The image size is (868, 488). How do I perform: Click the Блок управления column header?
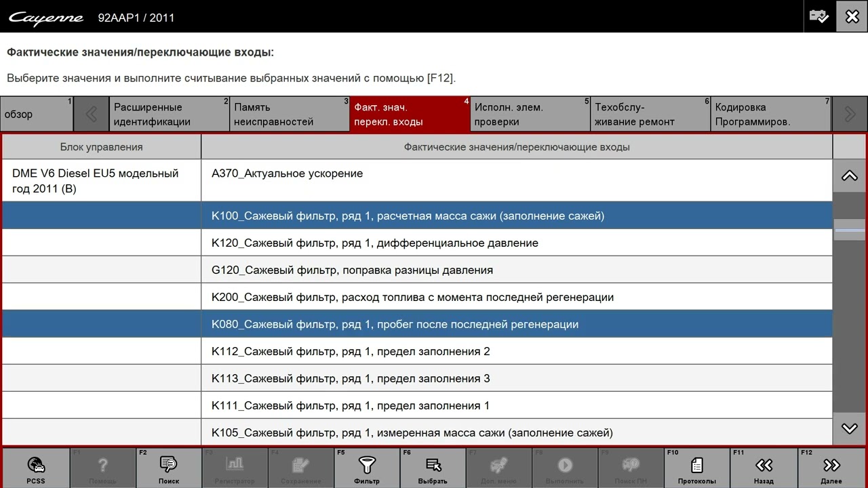(101, 146)
